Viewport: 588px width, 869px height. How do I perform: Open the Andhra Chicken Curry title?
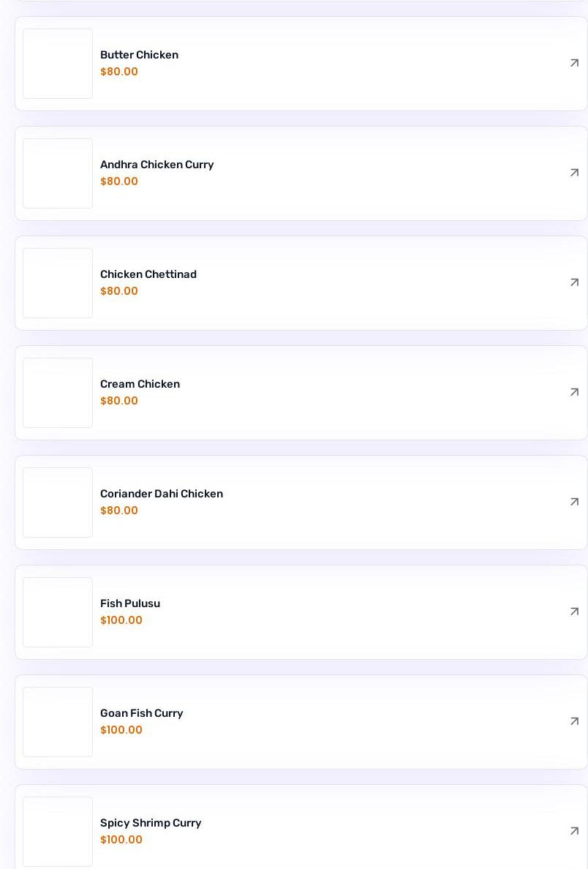157,165
